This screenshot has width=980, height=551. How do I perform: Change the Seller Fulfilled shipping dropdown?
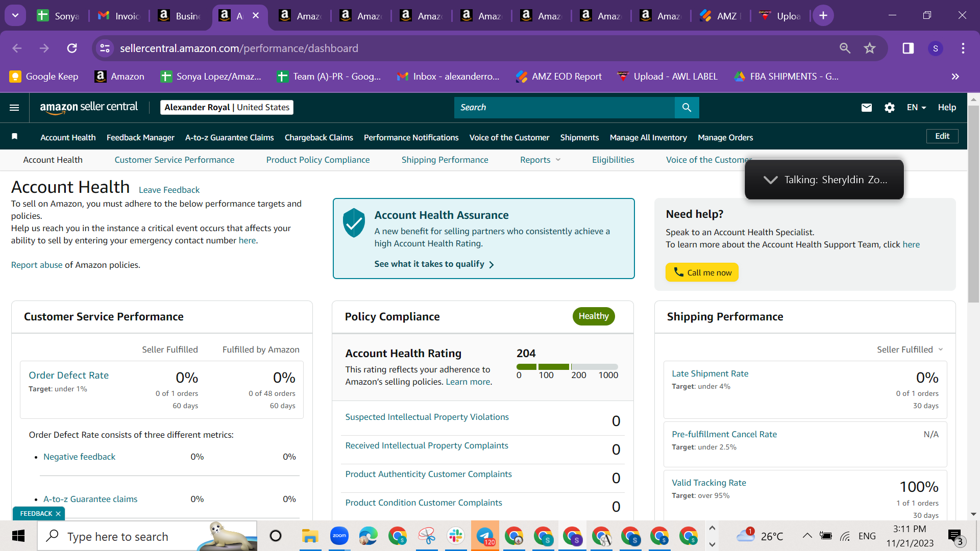[910, 349]
